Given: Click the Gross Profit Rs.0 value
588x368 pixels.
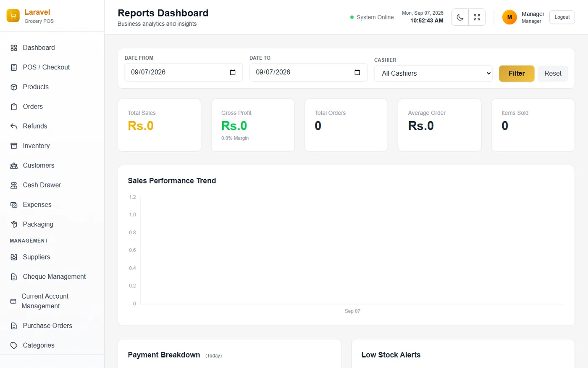Looking at the screenshot, I should [x=234, y=126].
